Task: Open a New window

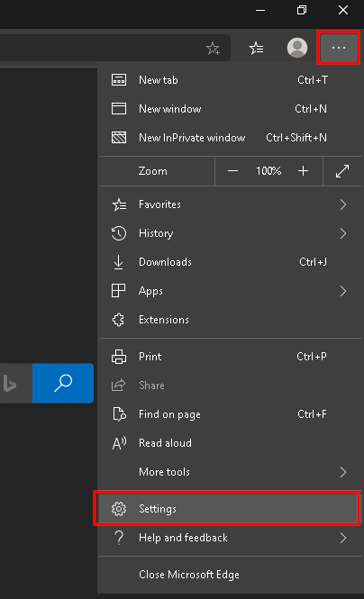Action: [x=231, y=109]
